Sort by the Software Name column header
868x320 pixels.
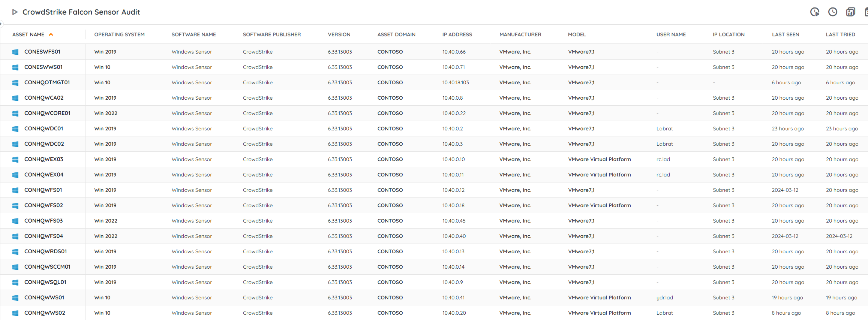click(194, 34)
